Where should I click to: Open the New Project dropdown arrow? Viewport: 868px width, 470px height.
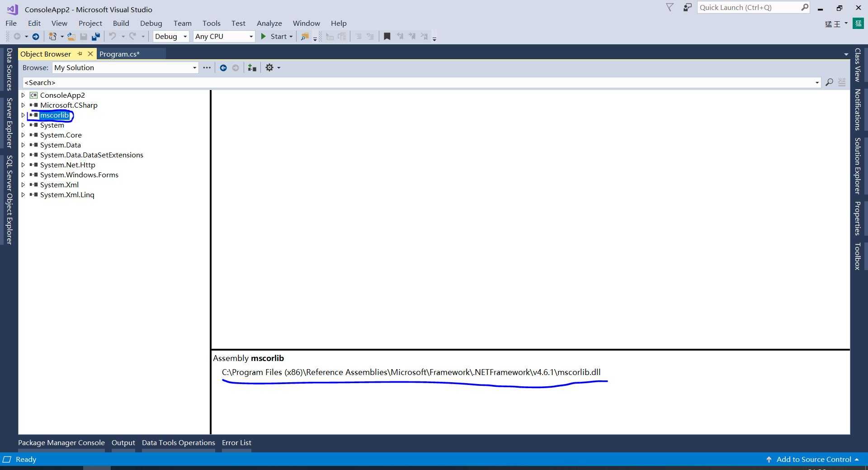tap(62, 37)
